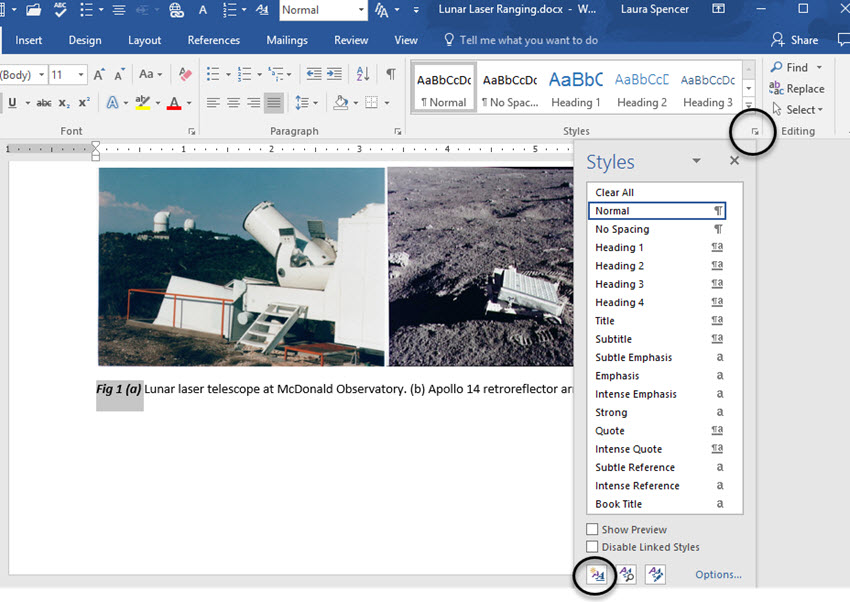Apply superscript formatting

83,102
